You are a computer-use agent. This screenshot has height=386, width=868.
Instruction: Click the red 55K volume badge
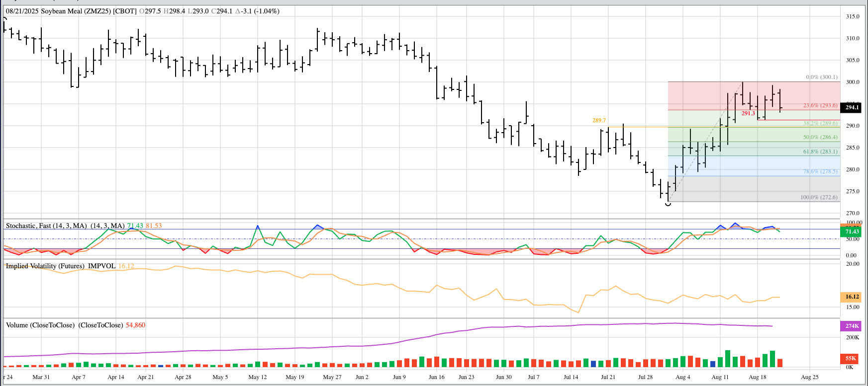click(x=851, y=358)
